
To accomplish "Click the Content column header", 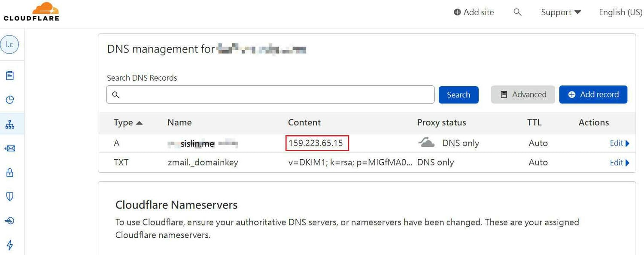I will 304,122.
